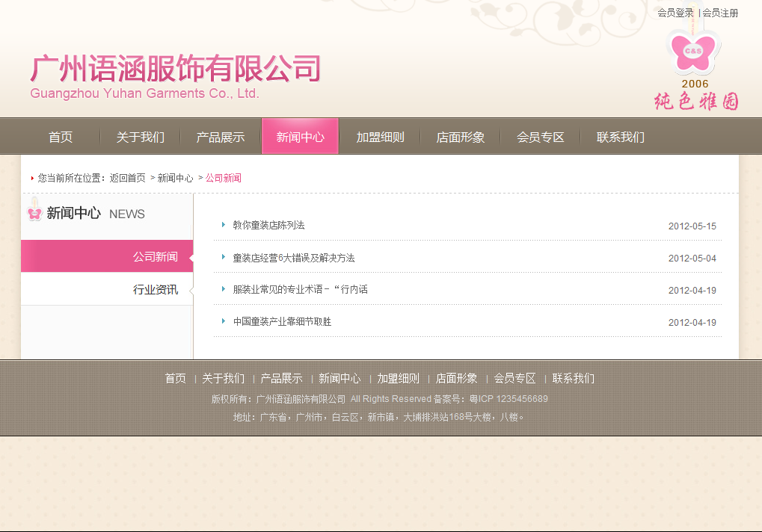The height and width of the screenshot is (532, 762).
Task: Click the C&S butterfly logo badge
Action: click(693, 51)
